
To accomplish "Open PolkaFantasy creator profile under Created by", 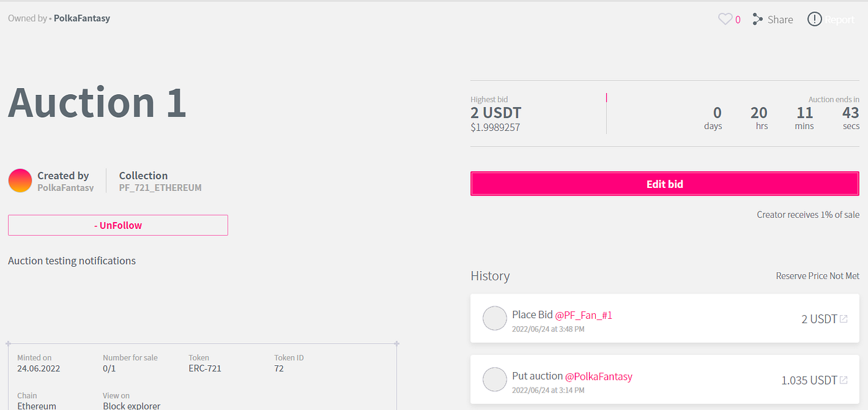I will pyautogui.click(x=66, y=187).
